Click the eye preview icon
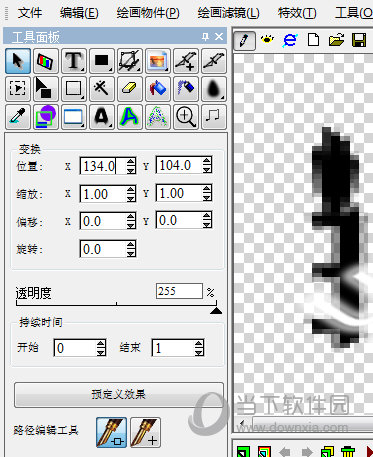This screenshot has height=457, width=373. [267, 40]
